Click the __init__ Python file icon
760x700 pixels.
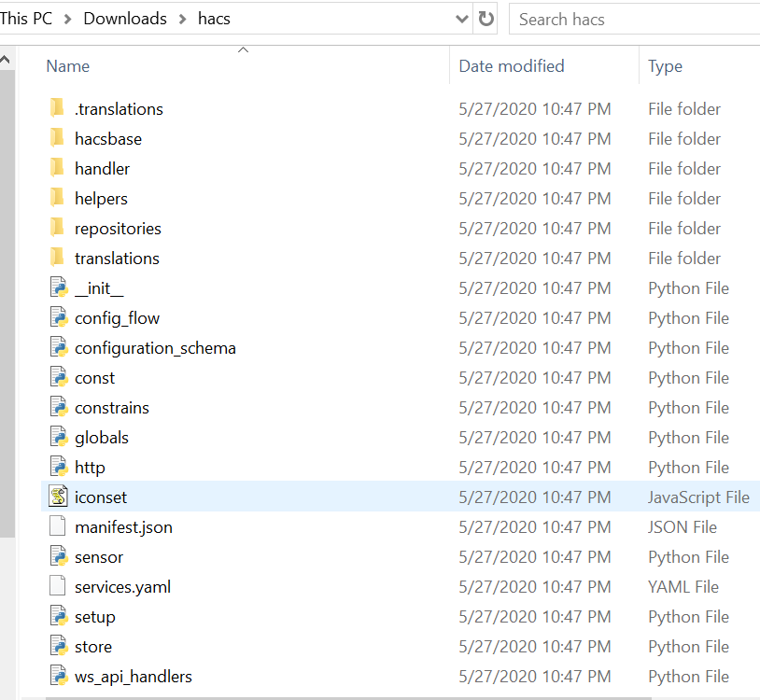click(59, 287)
